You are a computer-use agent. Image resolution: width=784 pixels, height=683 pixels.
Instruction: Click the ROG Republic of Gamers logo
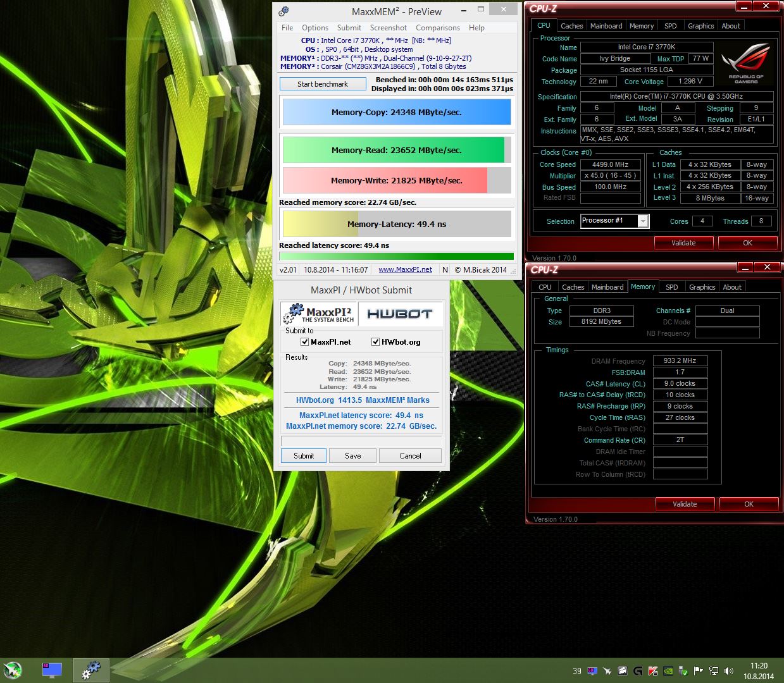(746, 63)
